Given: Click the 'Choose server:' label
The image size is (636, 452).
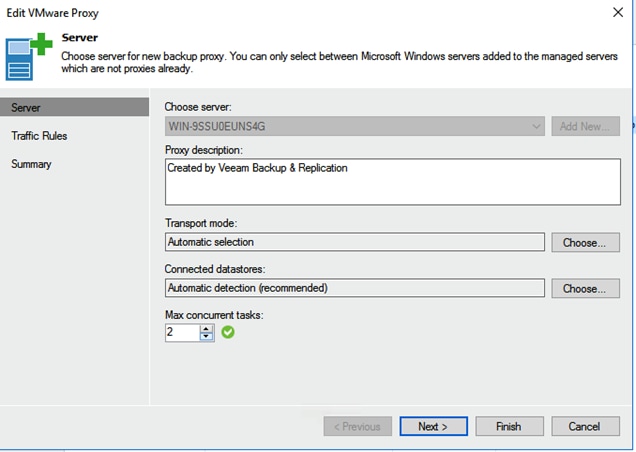Looking at the screenshot, I should tap(198, 107).
